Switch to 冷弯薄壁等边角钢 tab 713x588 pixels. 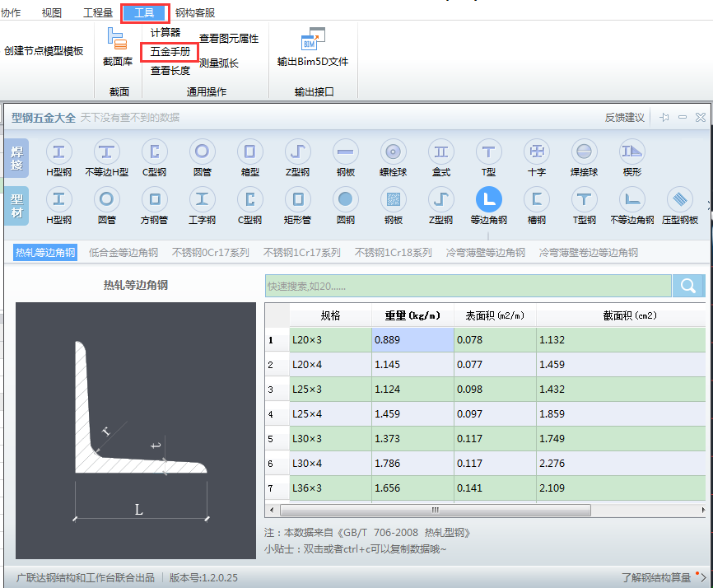[486, 252]
